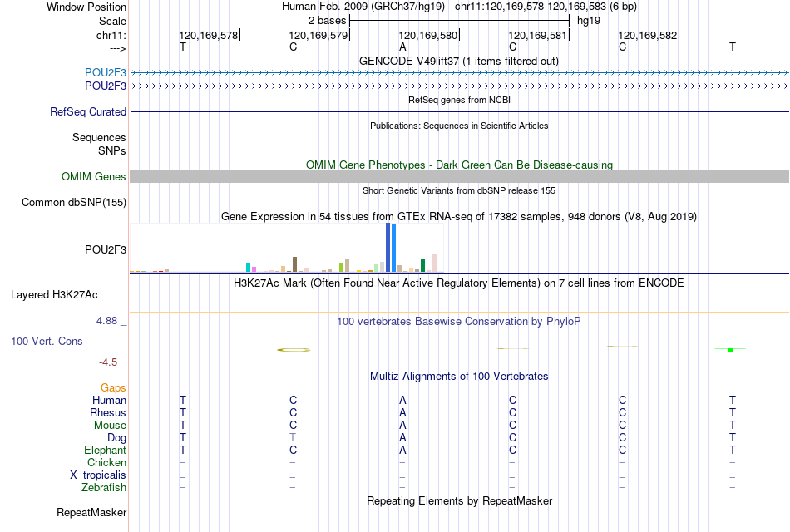Image resolution: width=790 pixels, height=532 pixels.
Task: Click the Common dbSNP(155) track label
Action: [x=73, y=203]
